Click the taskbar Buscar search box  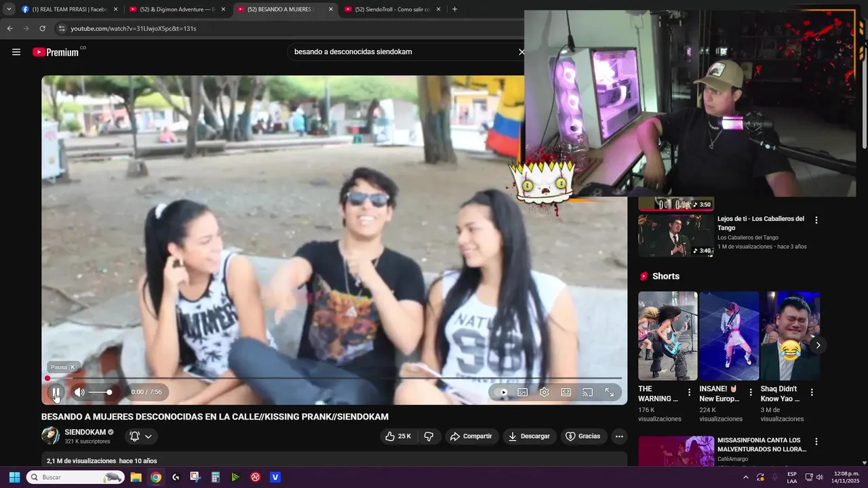[x=76, y=477]
